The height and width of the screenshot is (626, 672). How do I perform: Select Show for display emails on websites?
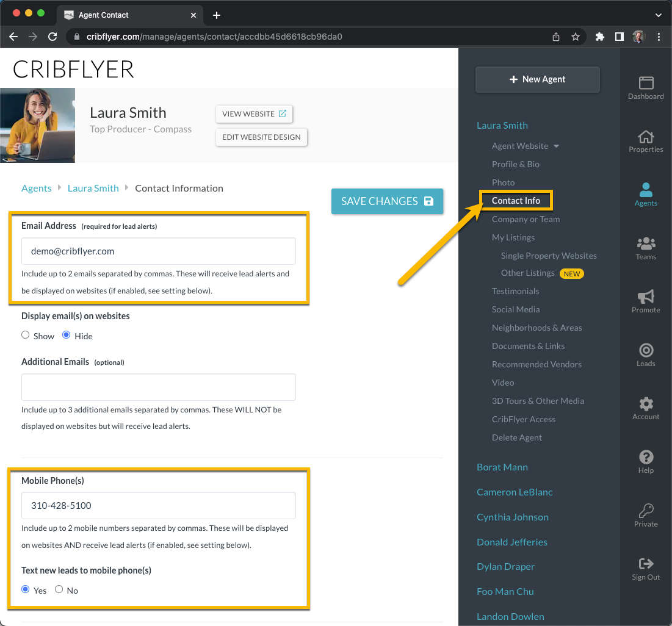[25, 335]
